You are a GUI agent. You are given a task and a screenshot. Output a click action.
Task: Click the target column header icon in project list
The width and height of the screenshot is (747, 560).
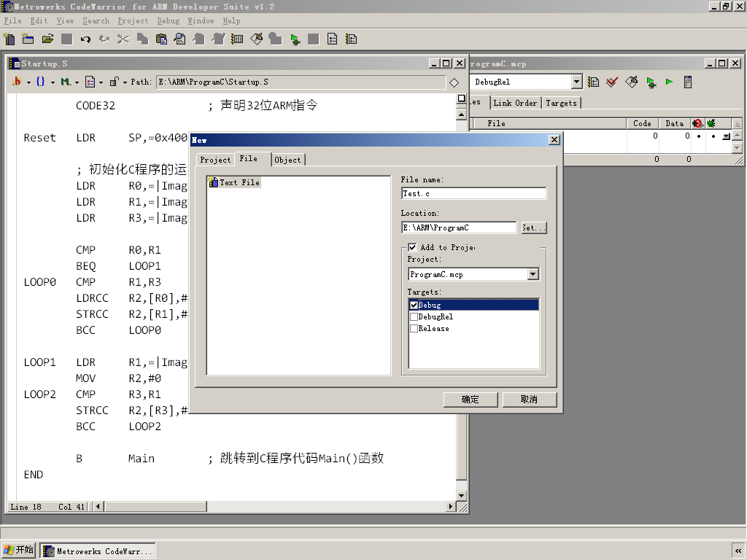[x=697, y=123]
